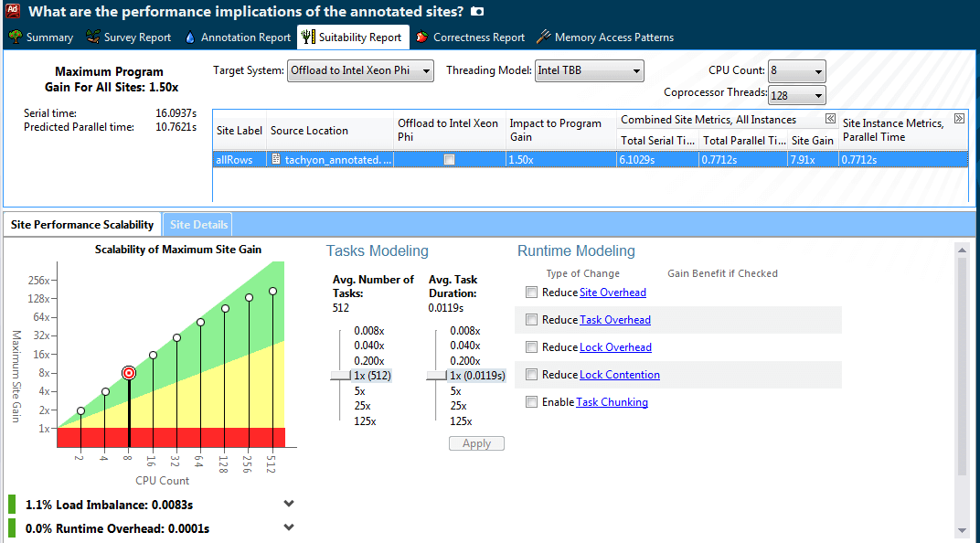Screen dimensions: 980x543
Task: Open the Correctness Report shield icon
Action: 421,37
